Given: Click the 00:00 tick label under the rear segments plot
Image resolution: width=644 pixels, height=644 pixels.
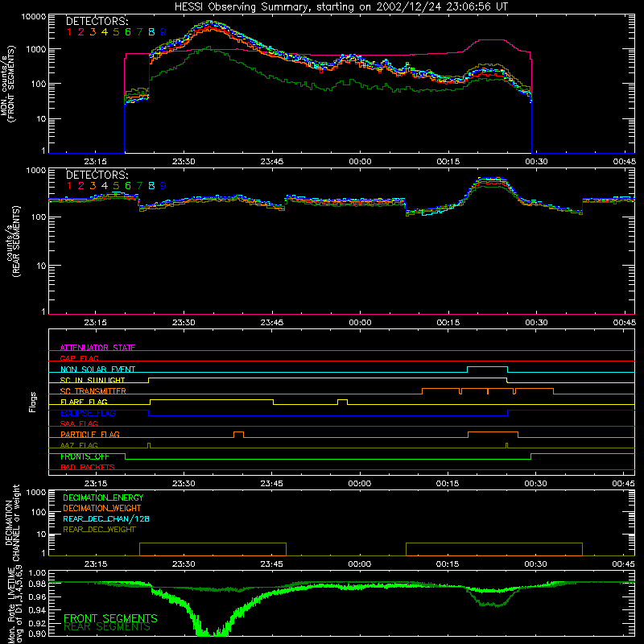Looking at the screenshot, I should pos(360,323).
